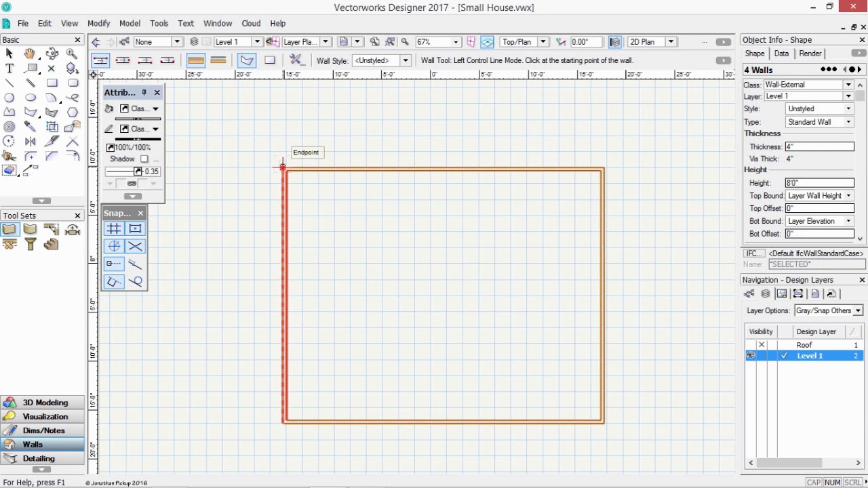Click the IFC... button
868x488 pixels.
[x=754, y=253]
